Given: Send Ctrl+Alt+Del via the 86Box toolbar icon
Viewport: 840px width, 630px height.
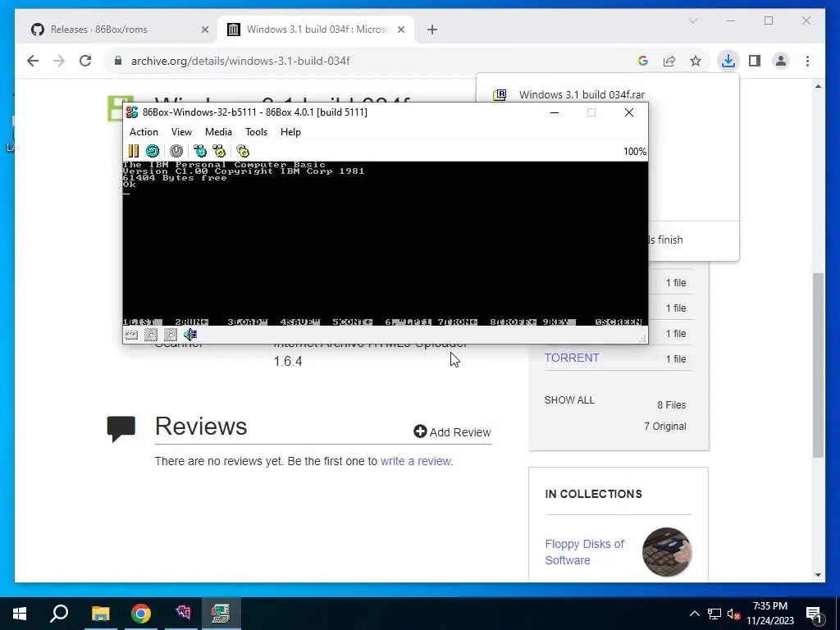Looking at the screenshot, I should tap(200, 151).
